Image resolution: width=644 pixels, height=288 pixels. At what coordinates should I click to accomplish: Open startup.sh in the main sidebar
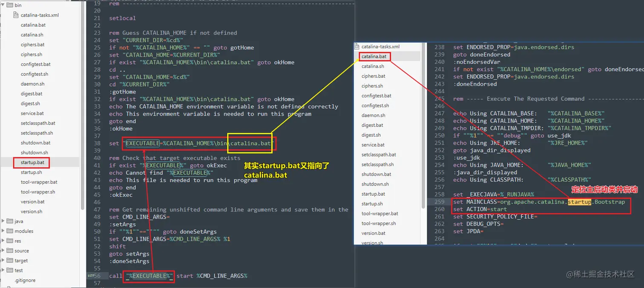coord(32,172)
